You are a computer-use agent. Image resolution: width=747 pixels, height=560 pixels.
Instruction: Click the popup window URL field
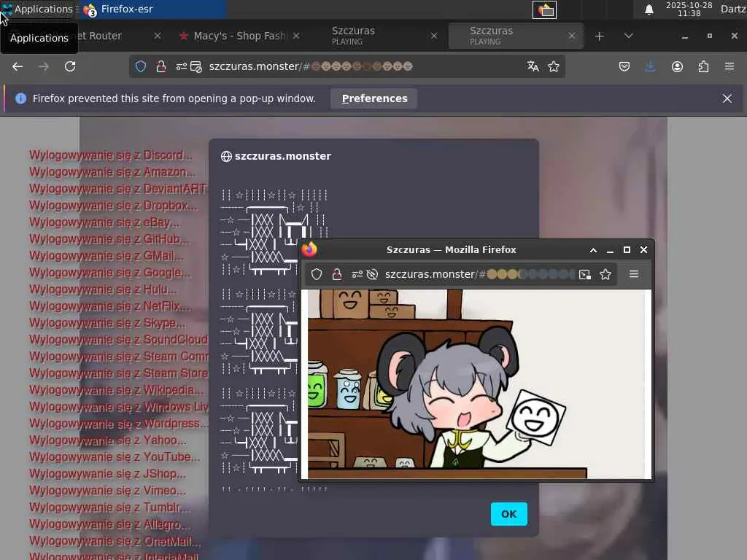[x=480, y=274]
